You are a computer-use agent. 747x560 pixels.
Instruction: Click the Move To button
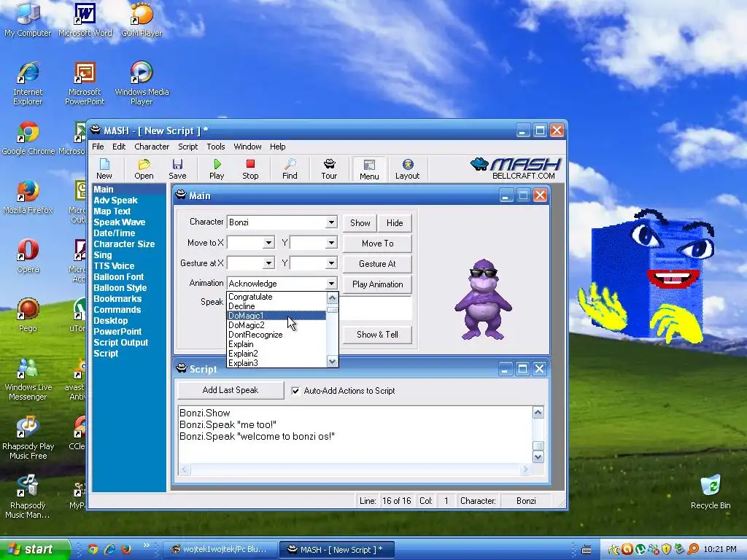[377, 244]
